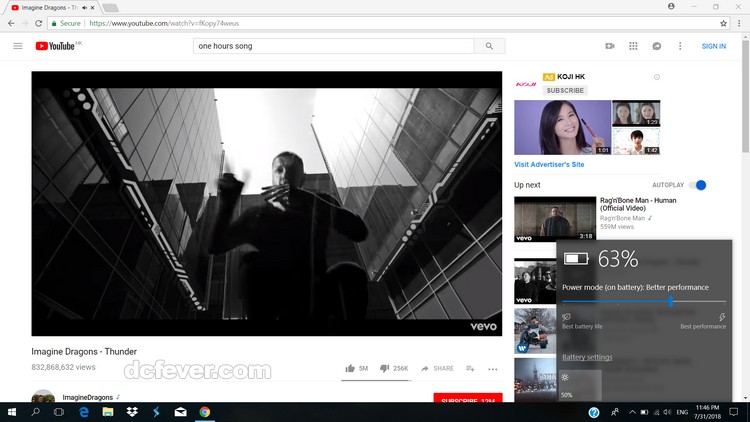
Task: Open Rag'n'Bone Man - Human video title
Action: pyautogui.click(x=638, y=204)
